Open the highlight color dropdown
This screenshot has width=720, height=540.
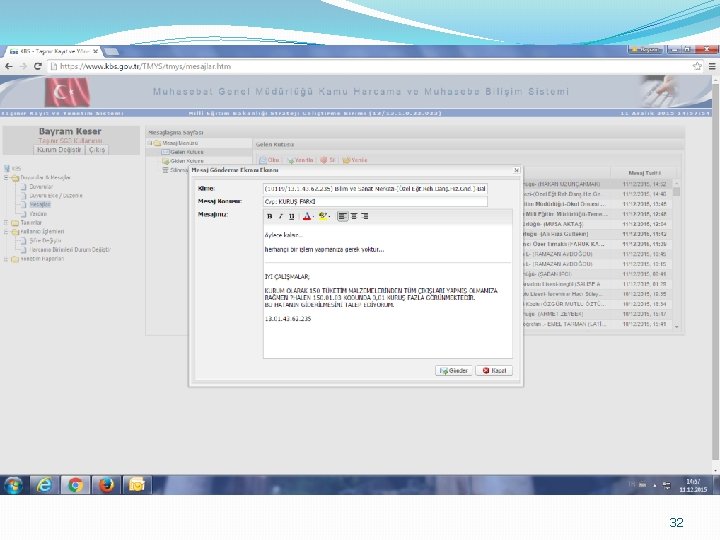point(324,216)
